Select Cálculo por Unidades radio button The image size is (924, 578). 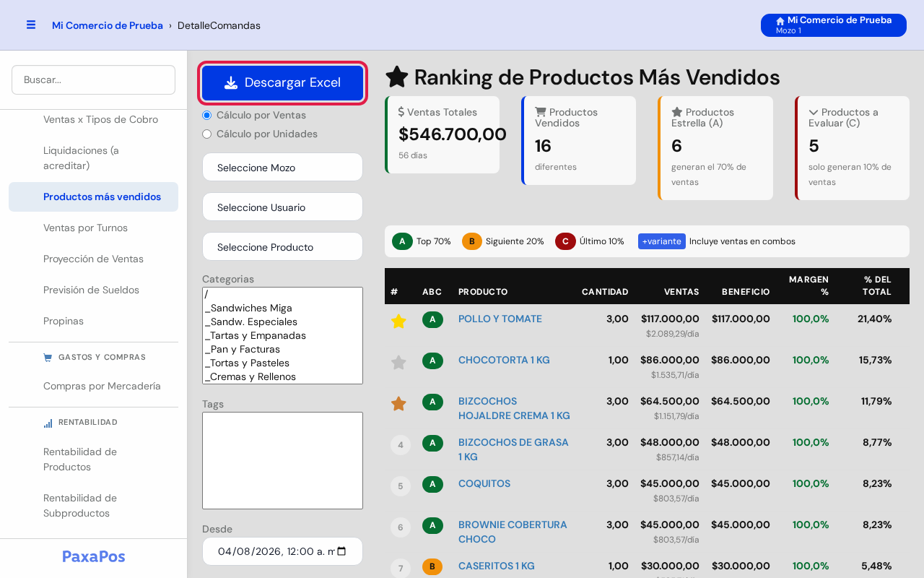207,134
